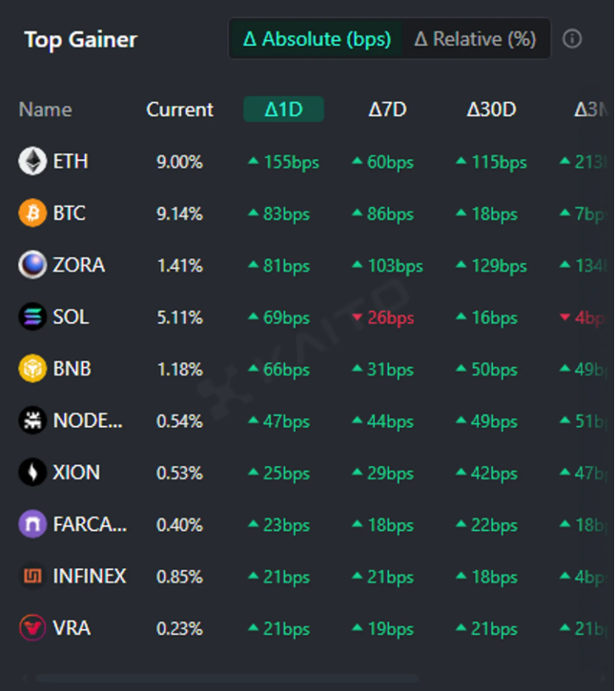The width and height of the screenshot is (616, 691).
Task: Sort by the Δ1D column
Action: tap(283, 110)
